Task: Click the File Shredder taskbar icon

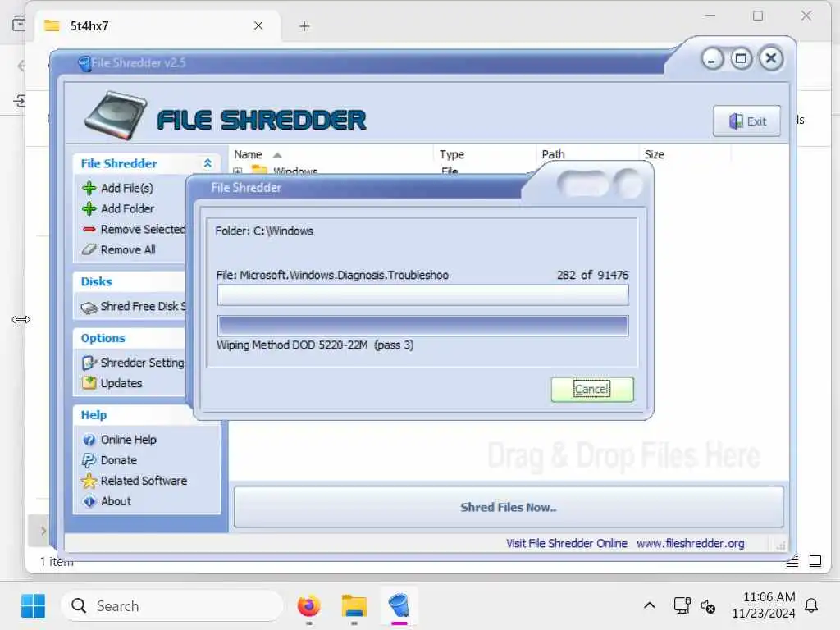Action: (x=399, y=606)
